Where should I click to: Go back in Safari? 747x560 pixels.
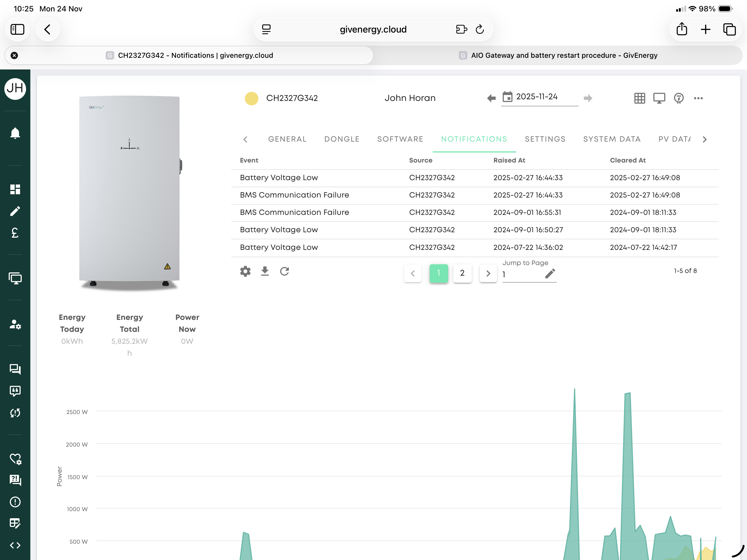[x=48, y=29]
